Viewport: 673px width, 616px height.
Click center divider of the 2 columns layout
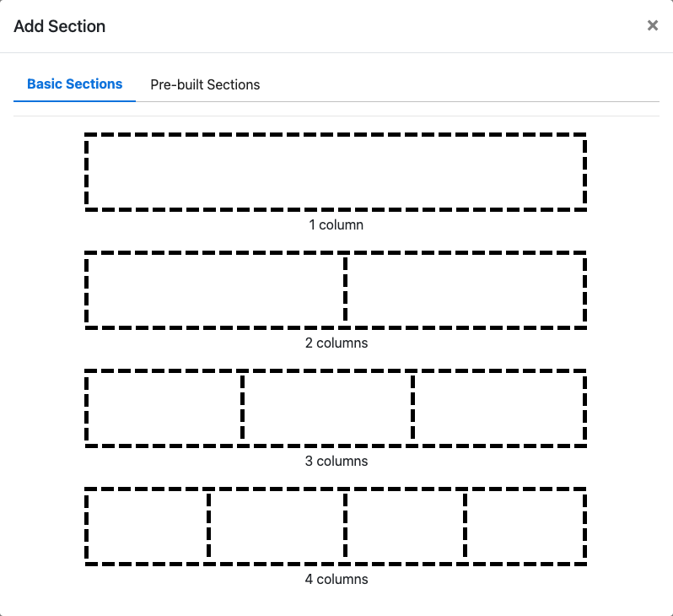pos(345,289)
